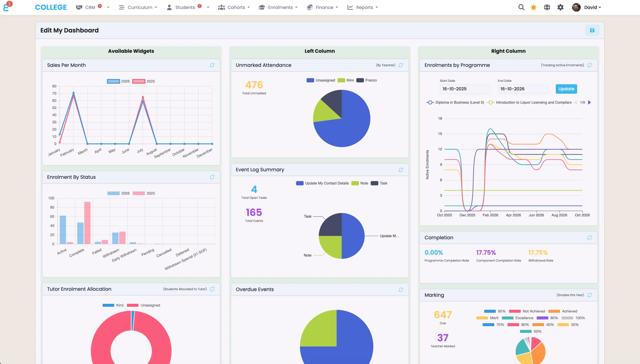Toggle Merit legend swatch in Marking
640x364 pixels.
482,318
